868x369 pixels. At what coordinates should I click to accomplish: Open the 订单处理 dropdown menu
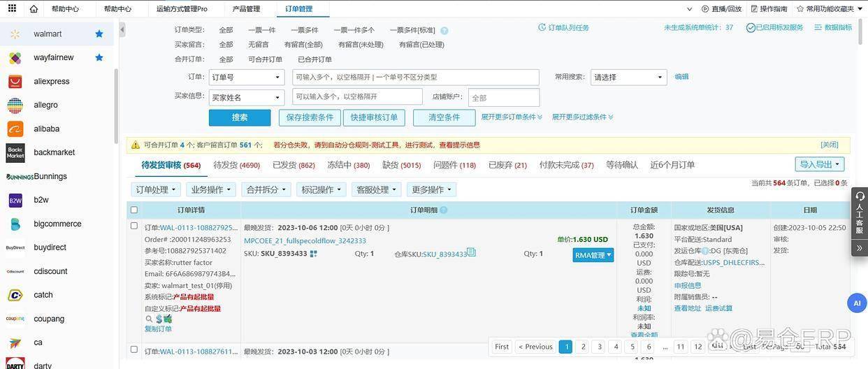(x=156, y=189)
